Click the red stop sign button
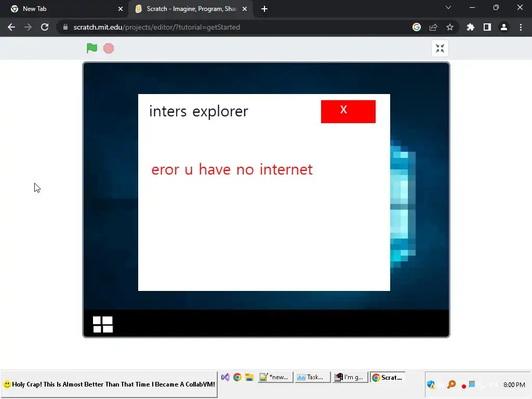This screenshot has height=399, width=532. pyautogui.click(x=109, y=48)
